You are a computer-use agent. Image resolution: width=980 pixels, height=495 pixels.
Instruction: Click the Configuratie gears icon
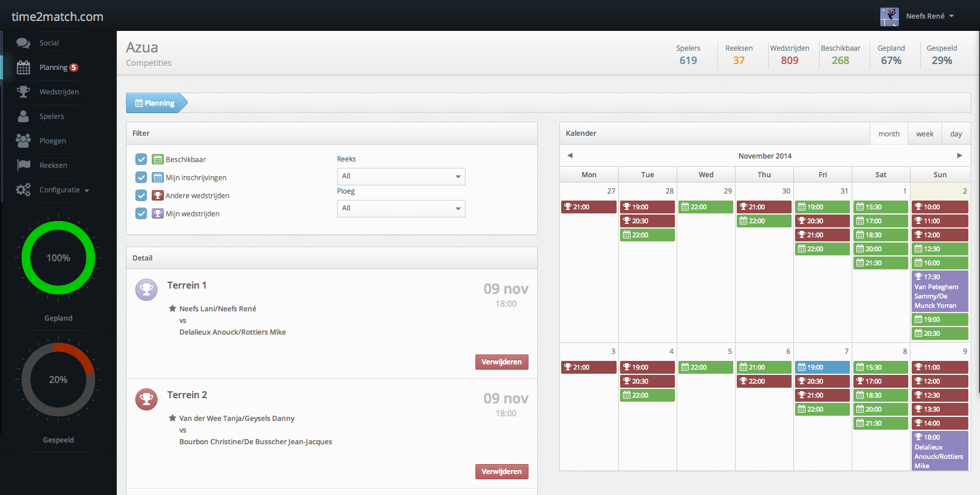click(x=23, y=190)
